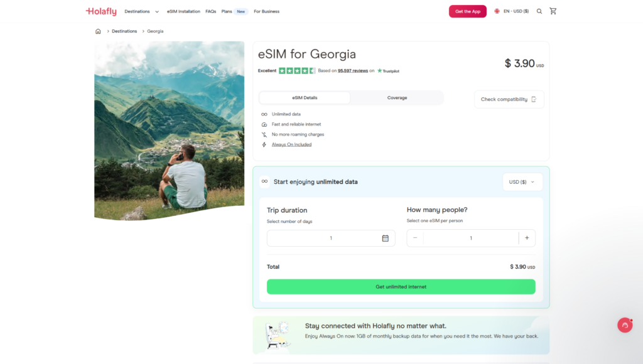The image size is (643, 364).
Task: Open the 95,597 reviews link
Action: point(353,70)
